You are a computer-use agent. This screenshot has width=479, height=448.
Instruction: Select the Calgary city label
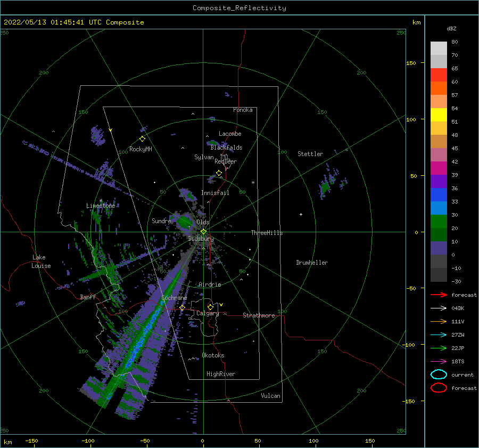(208, 313)
